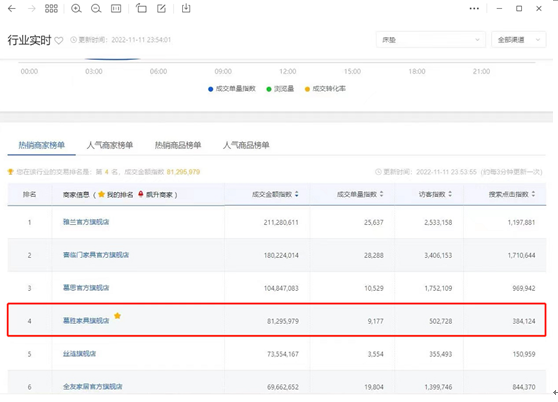
Task: Select the value 3,406,153
Action: 438,255
